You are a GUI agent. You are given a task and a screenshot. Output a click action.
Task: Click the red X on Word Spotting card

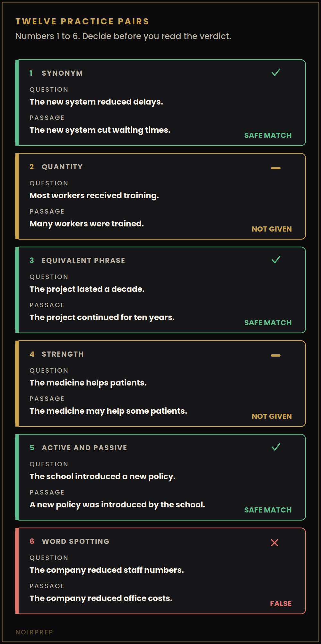274,543
